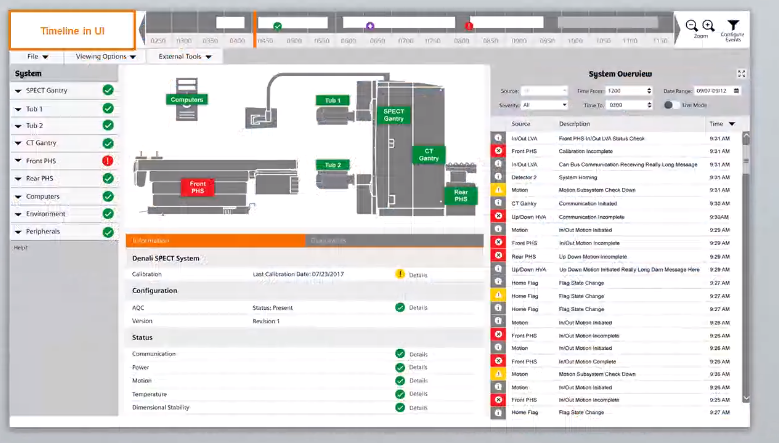The width and height of the screenshot is (779, 443).
Task: Select the green CT Gantry diagram label
Action: [429, 154]
